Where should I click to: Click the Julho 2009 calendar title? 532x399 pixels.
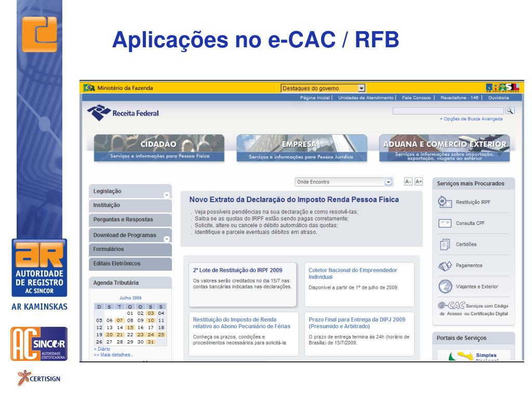coord(130,298)
